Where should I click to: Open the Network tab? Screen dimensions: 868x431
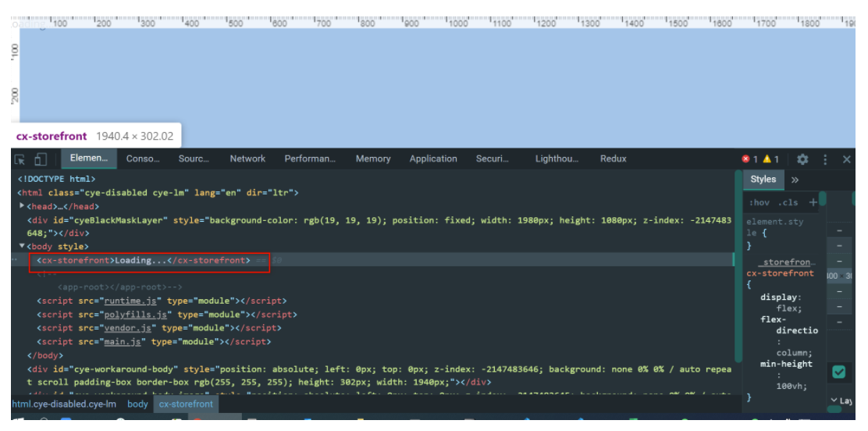tap(247, 159)
